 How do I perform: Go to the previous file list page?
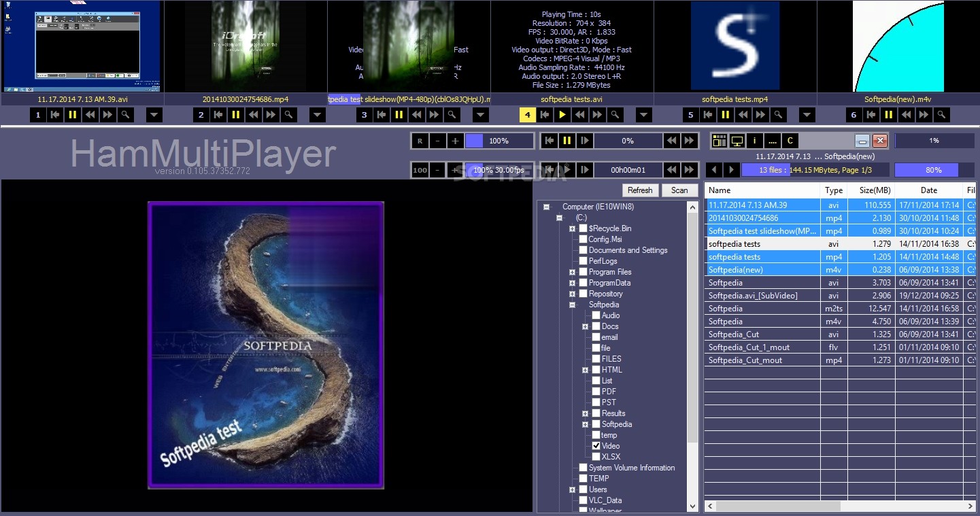pyautogui.click(x=714, y=170)
